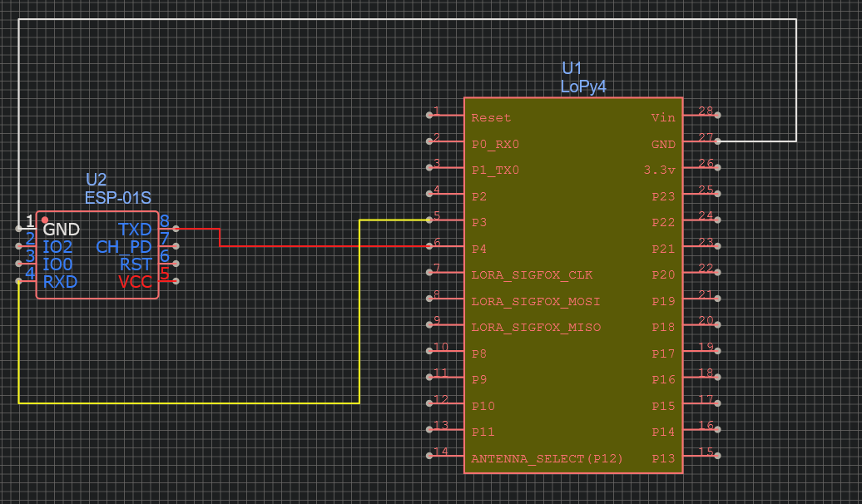Select the U1 designator label

571,68
